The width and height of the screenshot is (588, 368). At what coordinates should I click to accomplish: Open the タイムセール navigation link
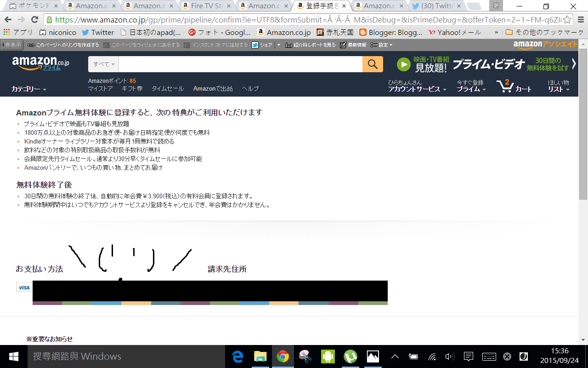(168, 89)
